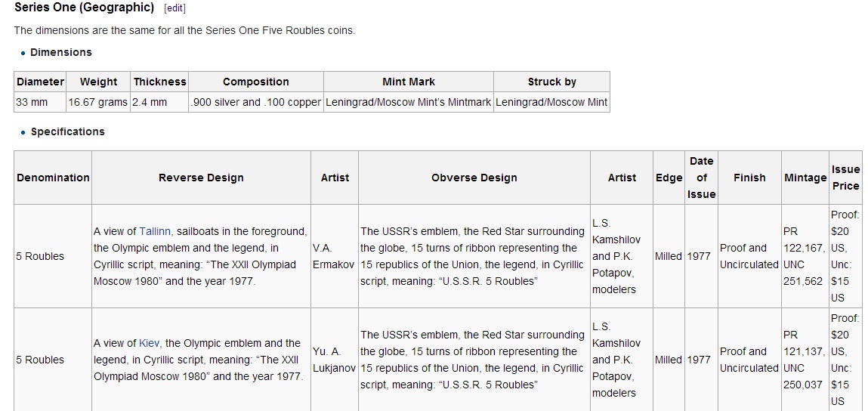The width and height of the screenshot is (868, 411).
Task: Select the Diameter column header
Action: click(x=40, y=82)
